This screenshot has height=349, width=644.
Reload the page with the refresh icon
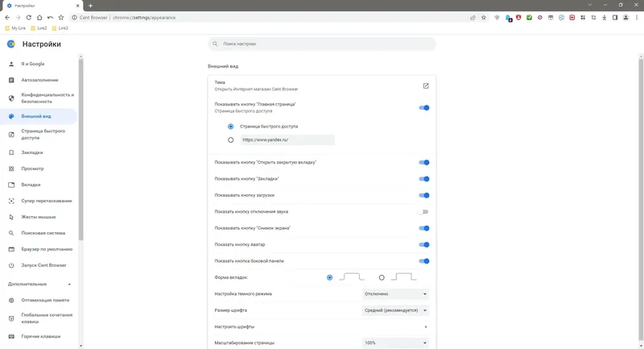click(29, 17)
